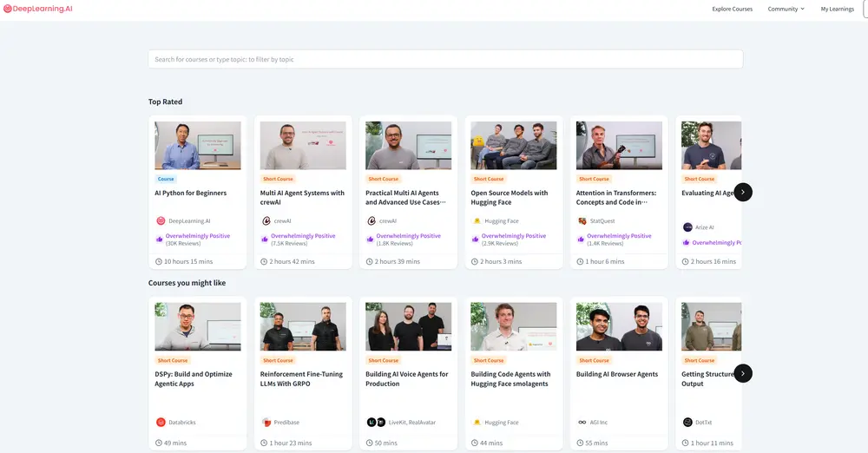The width and height of the screenshot is (868, 453).
Task: Focus the course search field
Action: [x=445, y=59]
